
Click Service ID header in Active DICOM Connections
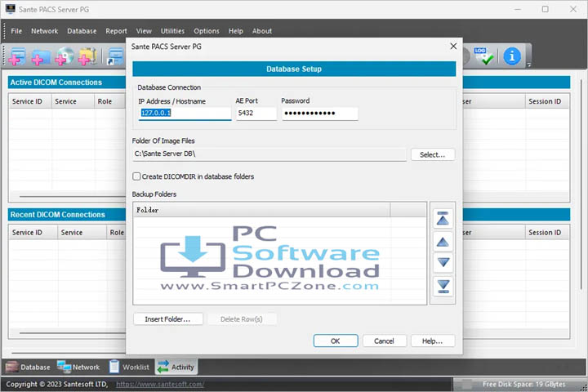coord(30,101)
